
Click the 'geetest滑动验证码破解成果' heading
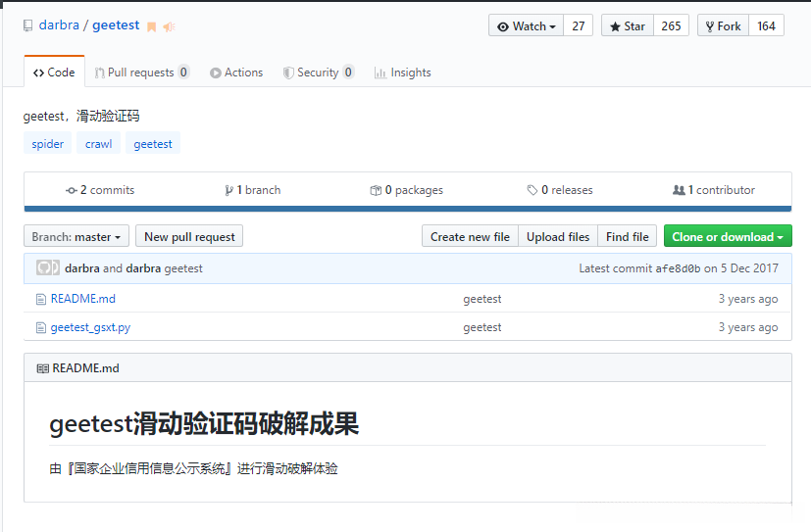(204, 424)
